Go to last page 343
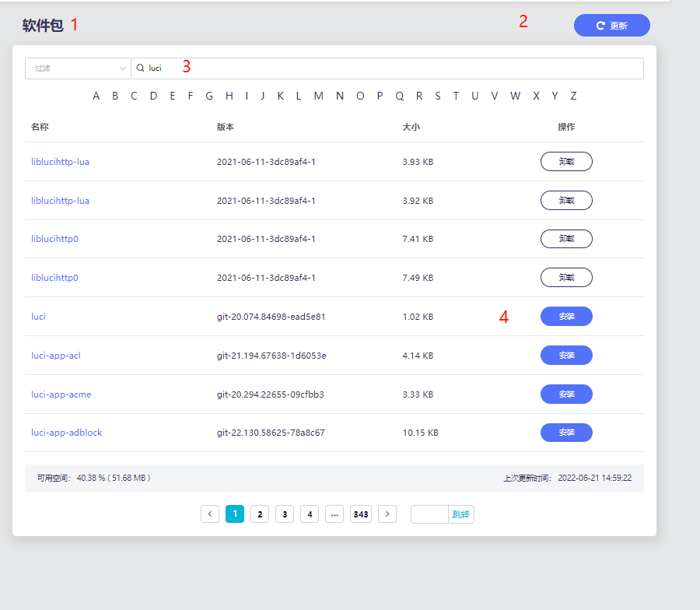Viewport: 700px width, 610px height. pyautogui.click(x=360, y=514)
